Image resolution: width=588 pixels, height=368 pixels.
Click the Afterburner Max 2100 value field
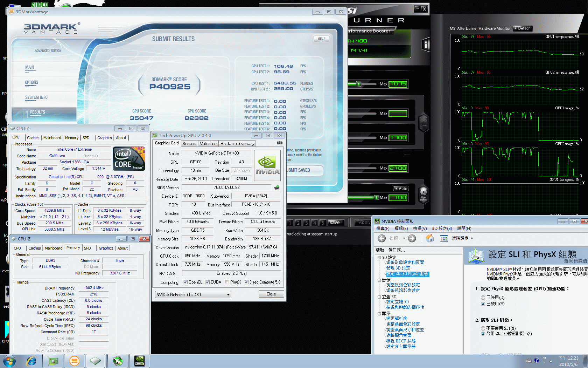pyautogui.click(x=398, y=168)
